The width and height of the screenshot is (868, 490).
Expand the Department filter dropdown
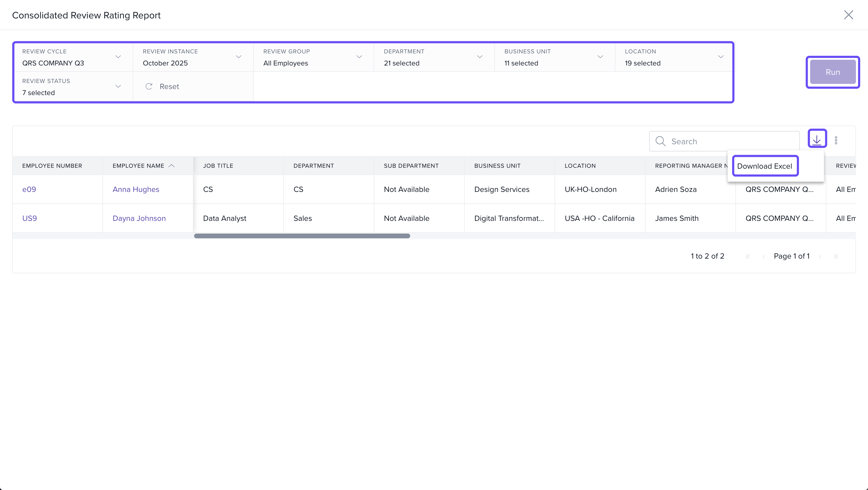tap(480, 57)
